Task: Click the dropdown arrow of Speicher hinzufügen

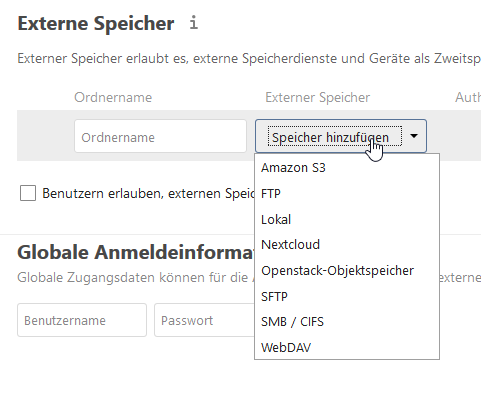Action: pyautogui.click(x=414, y=136)
